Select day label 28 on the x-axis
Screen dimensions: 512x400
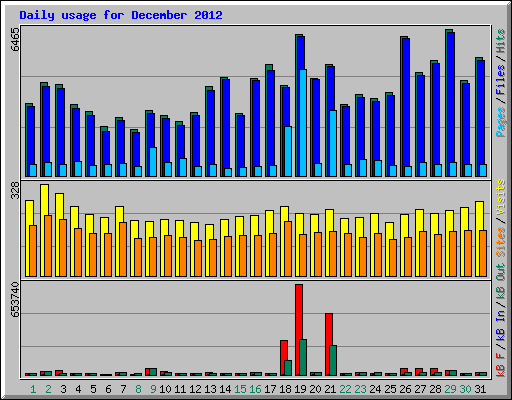(435, 389)
